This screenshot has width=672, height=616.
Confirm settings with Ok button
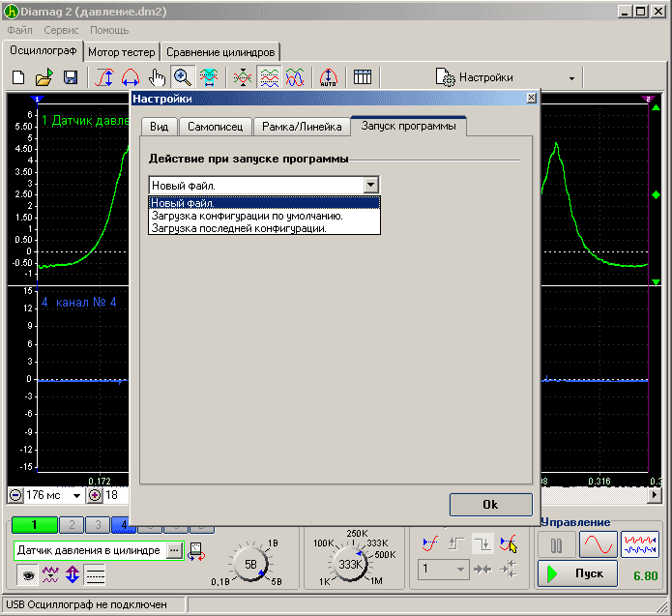pos(491,505)
